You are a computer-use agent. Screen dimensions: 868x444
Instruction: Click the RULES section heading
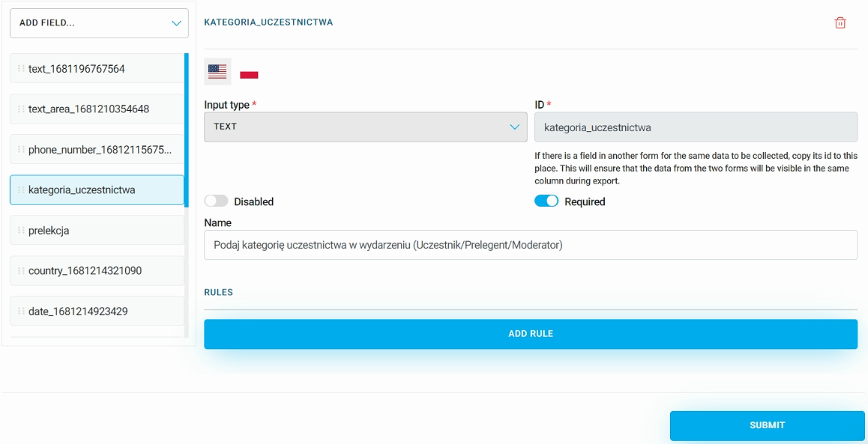pos(218,292)
